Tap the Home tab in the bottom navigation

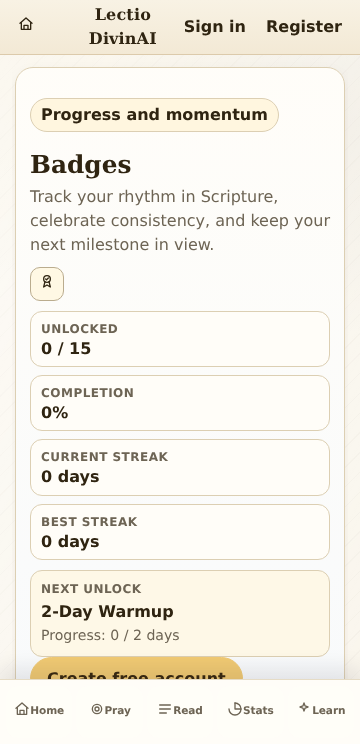[39, 710]
